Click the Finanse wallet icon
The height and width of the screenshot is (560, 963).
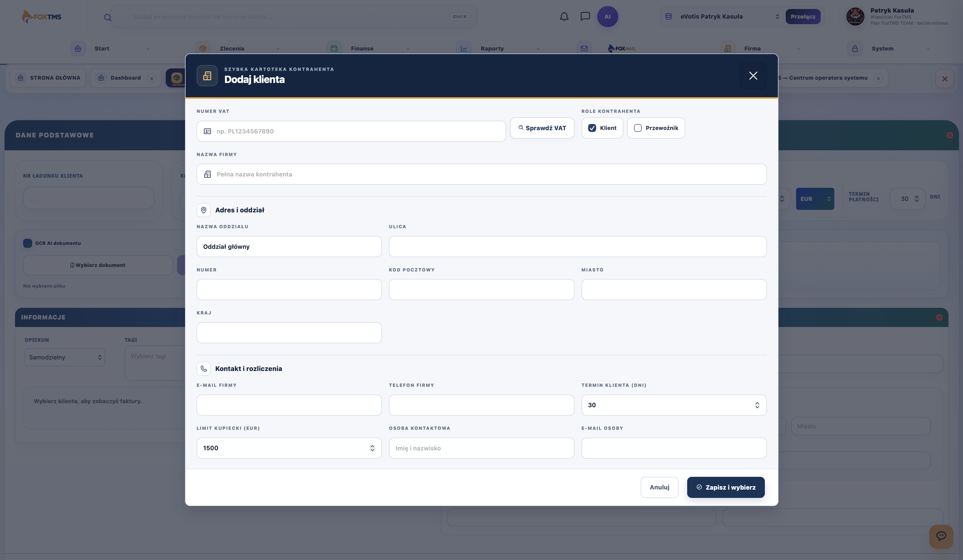tap(334, 49)
